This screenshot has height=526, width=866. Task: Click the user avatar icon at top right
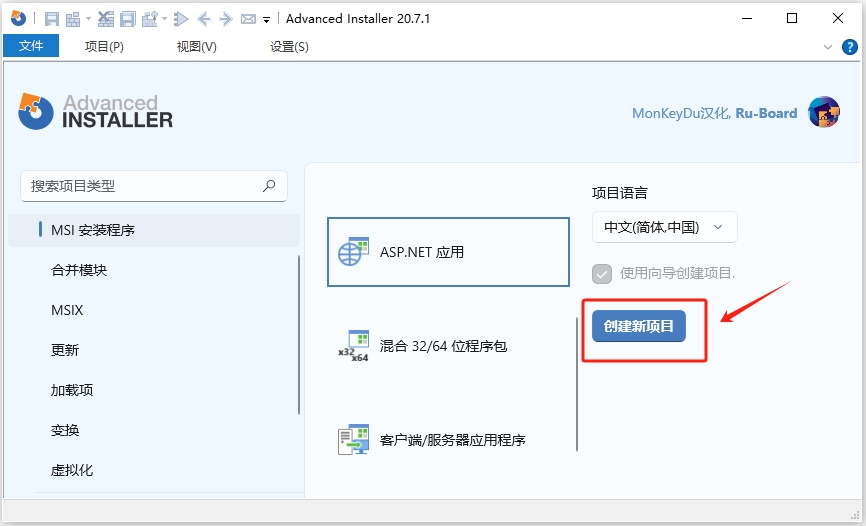[823, 112]
